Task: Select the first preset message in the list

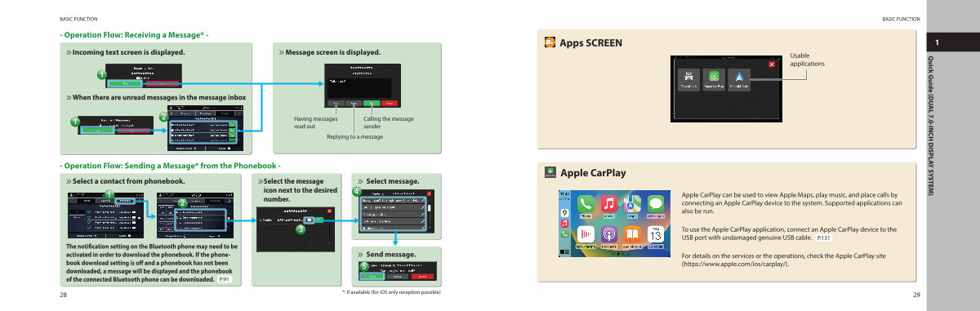Action: click(393, 200)
